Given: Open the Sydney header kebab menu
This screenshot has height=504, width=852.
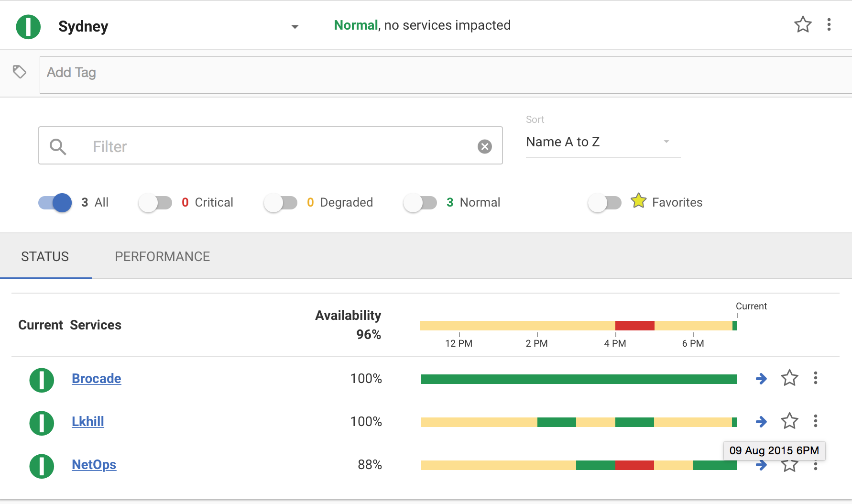Looking at the screenshot, I should point(829,24).
